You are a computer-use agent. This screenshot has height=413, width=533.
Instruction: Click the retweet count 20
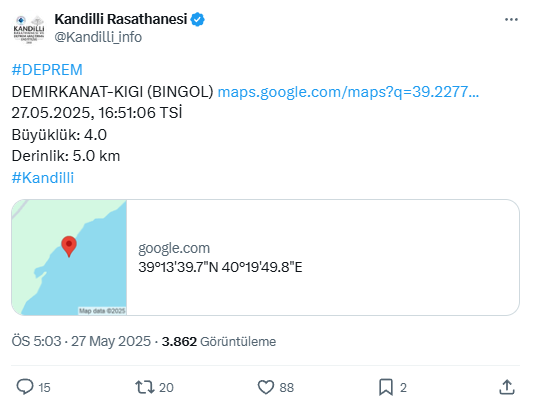point(166,388)
